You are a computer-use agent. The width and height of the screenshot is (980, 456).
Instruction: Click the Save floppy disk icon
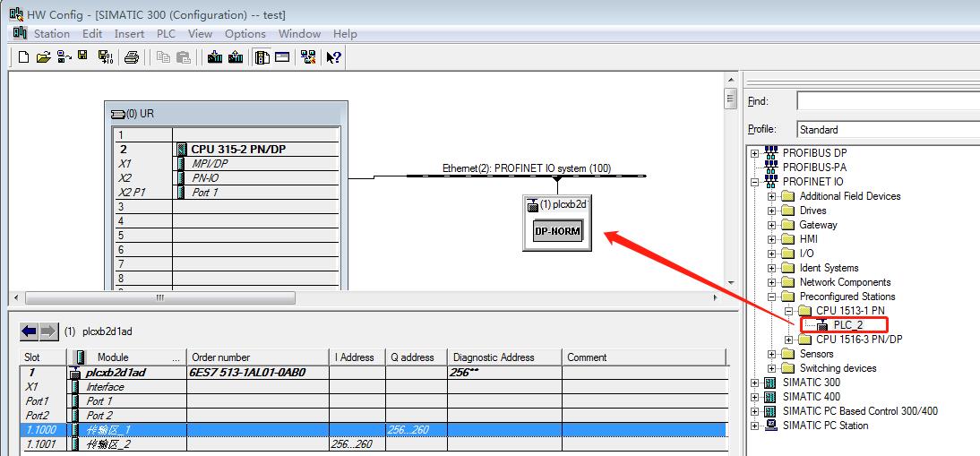[x=82, y=56]
